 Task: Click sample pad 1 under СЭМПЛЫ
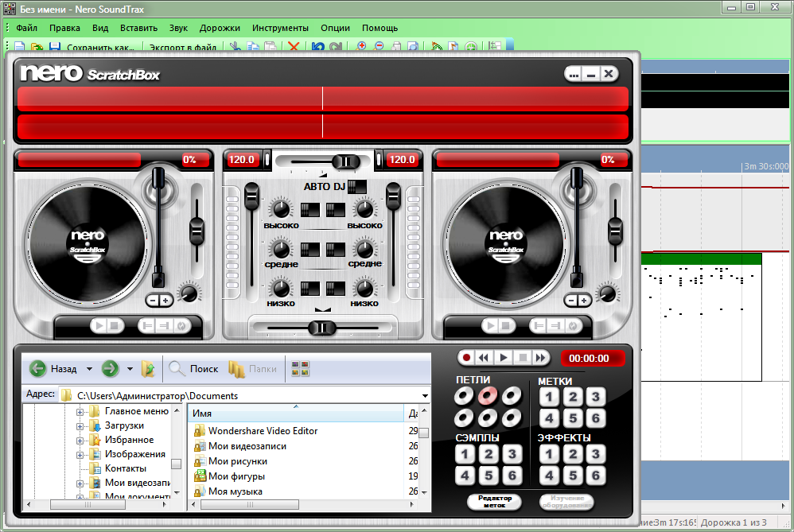tap(465, 454)
